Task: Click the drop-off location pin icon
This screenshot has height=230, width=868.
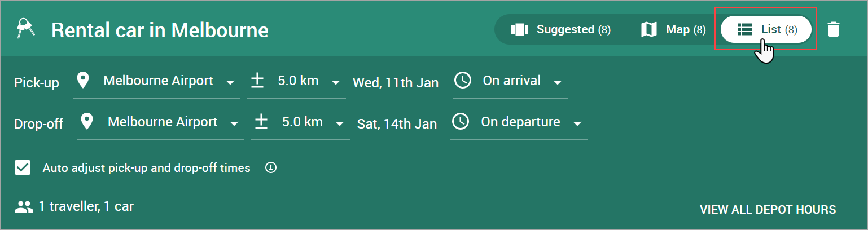Action: 87,122
